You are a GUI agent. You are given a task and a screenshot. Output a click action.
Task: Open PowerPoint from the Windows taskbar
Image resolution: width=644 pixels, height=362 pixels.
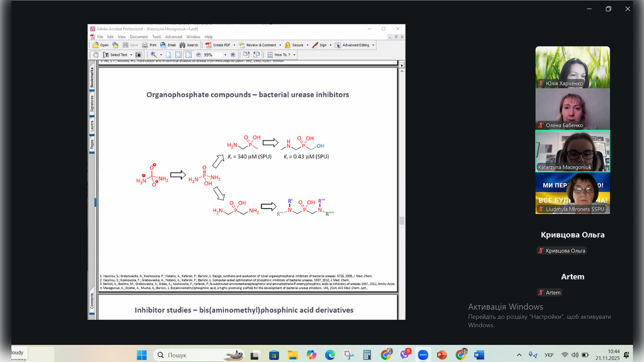pos(441,355)
